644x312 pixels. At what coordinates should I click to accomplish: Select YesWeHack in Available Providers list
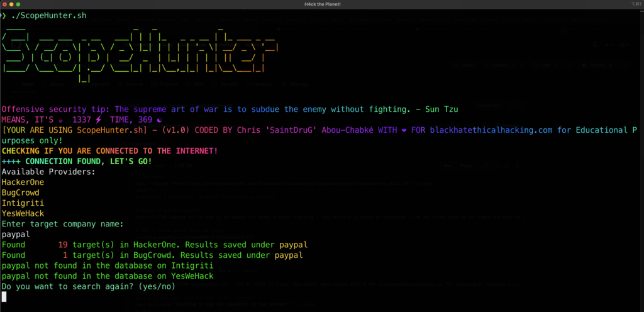coord(23,213)
